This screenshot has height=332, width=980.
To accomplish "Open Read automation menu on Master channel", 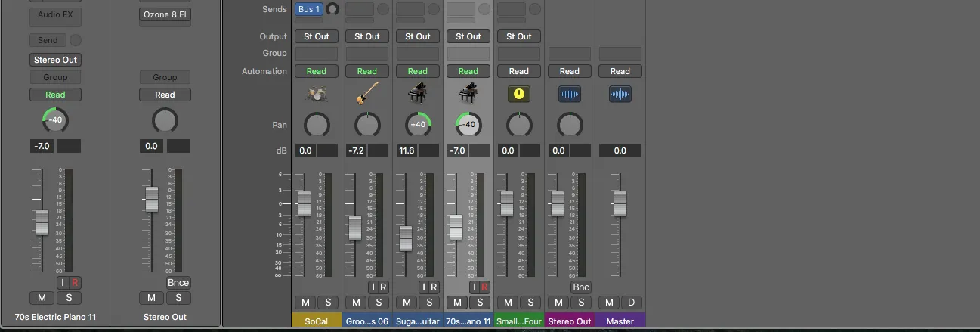I will [x=620, y=71].
